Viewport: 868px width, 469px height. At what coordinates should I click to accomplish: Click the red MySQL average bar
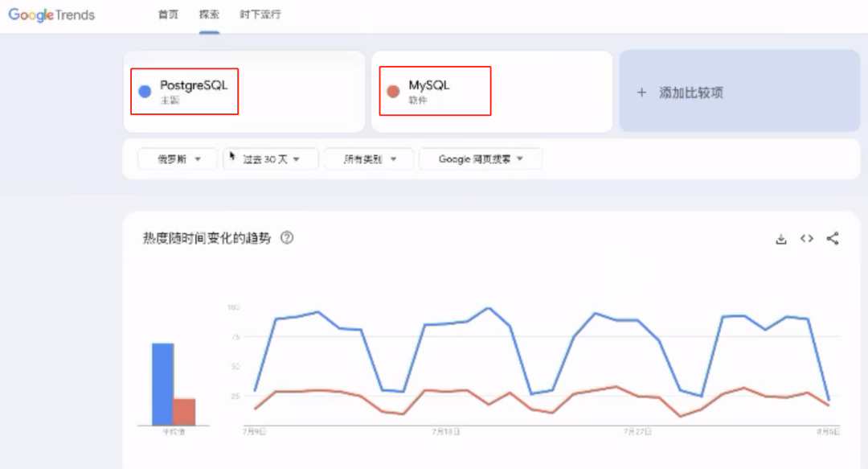(x=184, y=412)
